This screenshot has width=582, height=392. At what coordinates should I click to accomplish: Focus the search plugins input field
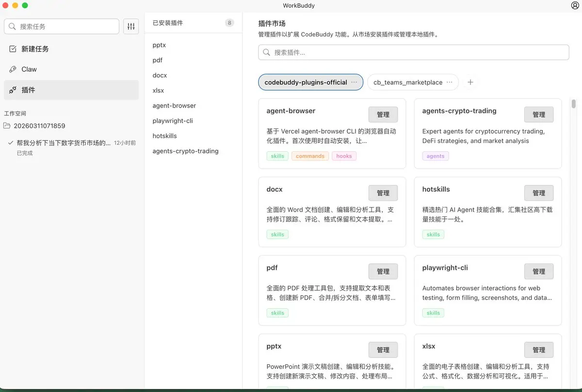(417, 52)
